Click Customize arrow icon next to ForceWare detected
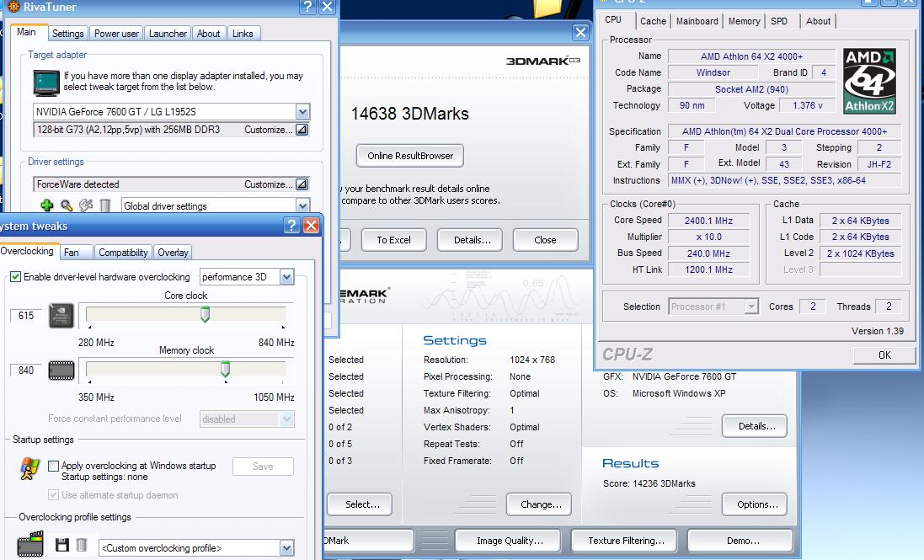924x560 pixels. point(302,184)
